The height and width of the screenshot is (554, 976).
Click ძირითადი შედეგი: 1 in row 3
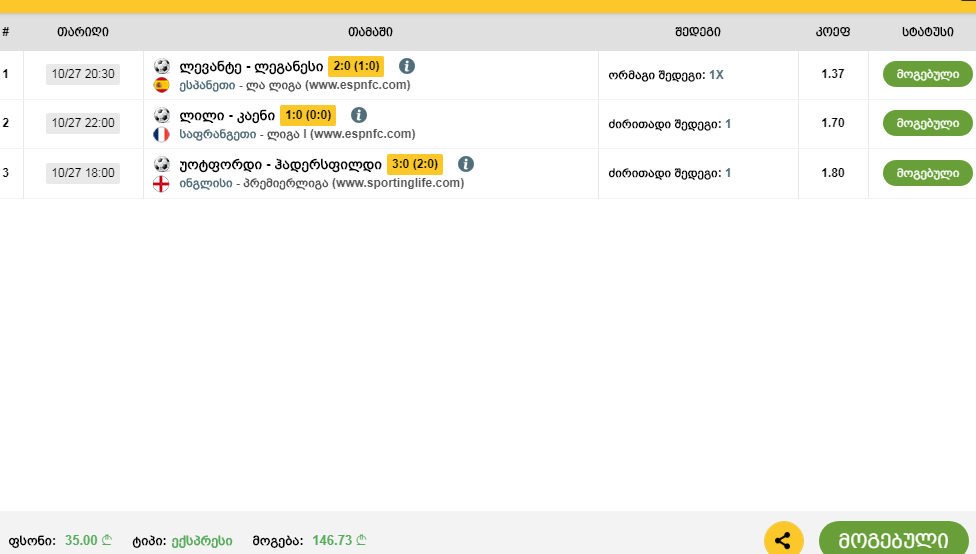tap(670, 173)
